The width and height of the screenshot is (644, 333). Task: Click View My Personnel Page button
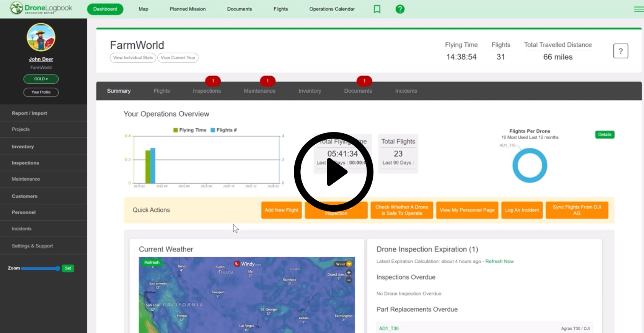pyautogui.click(x=467, y=210)
